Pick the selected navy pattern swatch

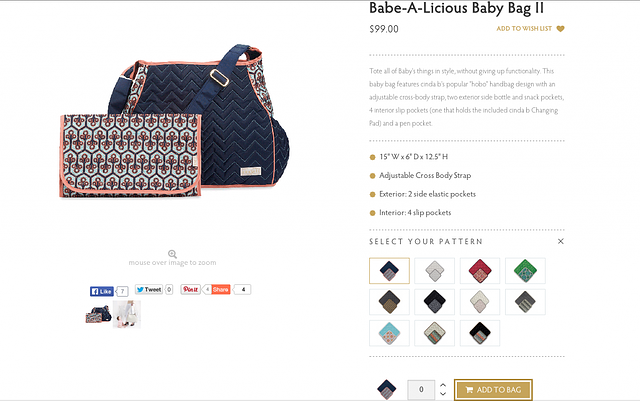[389, 271]
